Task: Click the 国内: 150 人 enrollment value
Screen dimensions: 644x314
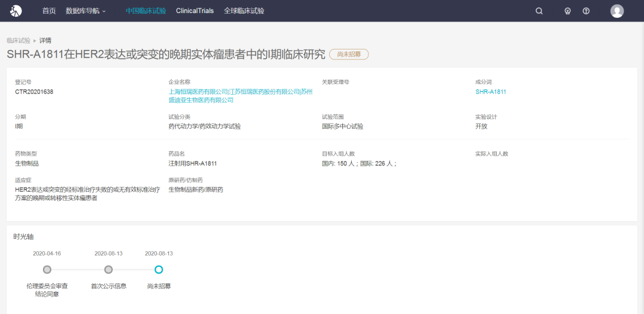Action: click(340, 164)
